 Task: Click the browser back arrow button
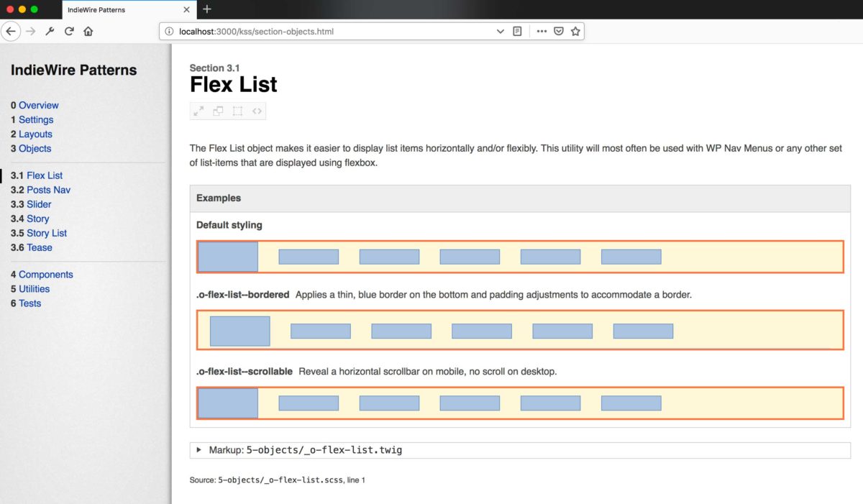point(11,32)
